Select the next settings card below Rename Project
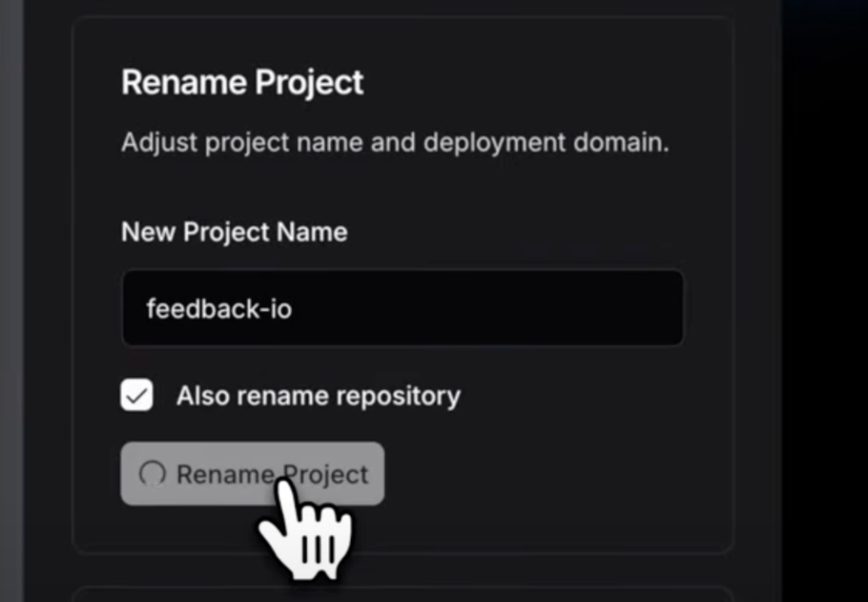Viewport: 868px width, 602px height. 403,594
